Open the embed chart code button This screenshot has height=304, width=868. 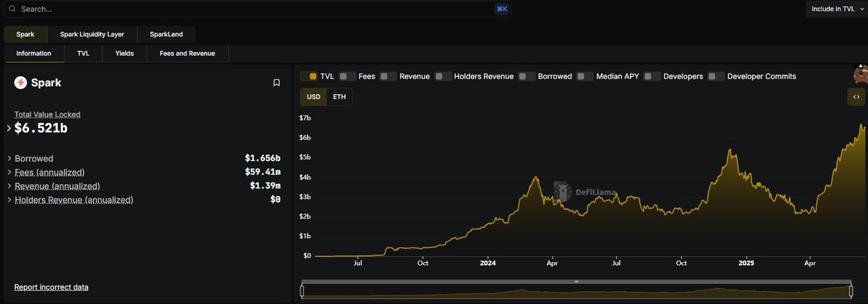856,97
